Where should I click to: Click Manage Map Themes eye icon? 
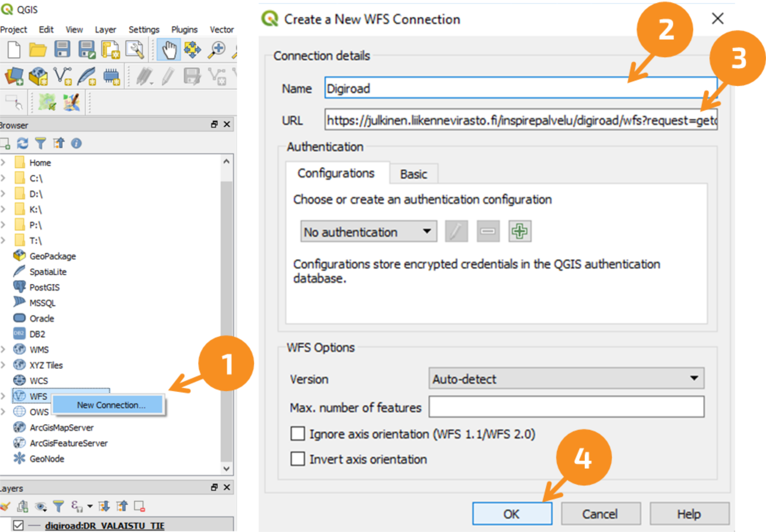pos(41,506)
